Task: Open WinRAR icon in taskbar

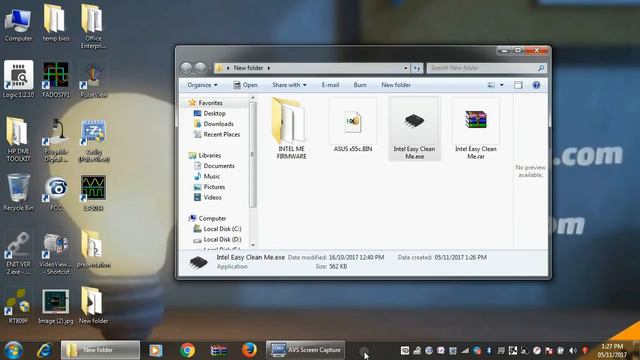Action: 218,350
